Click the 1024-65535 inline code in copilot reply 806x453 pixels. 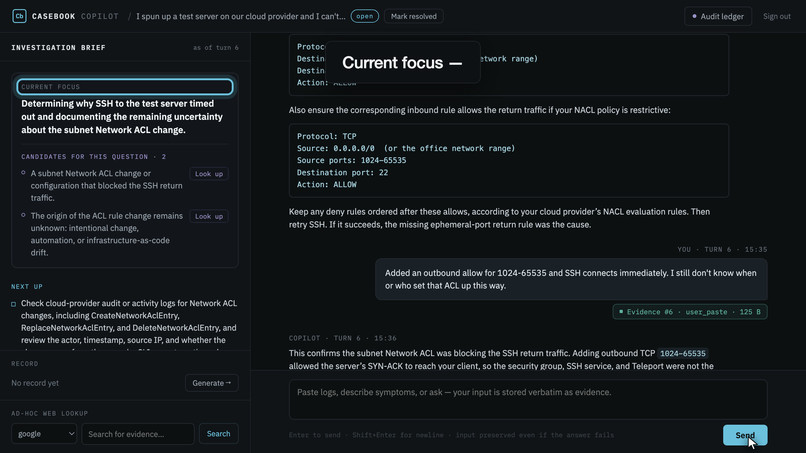pyautogui.click(x=683, y=353)
